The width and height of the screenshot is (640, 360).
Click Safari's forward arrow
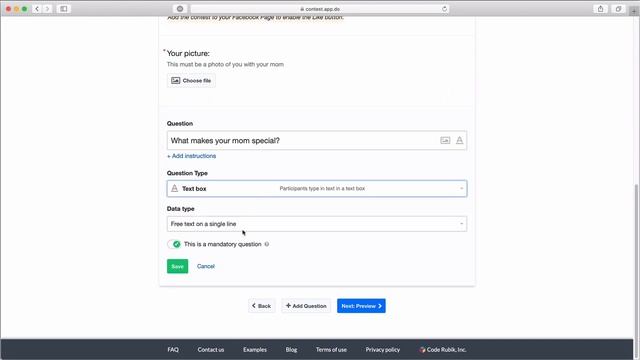47,9
